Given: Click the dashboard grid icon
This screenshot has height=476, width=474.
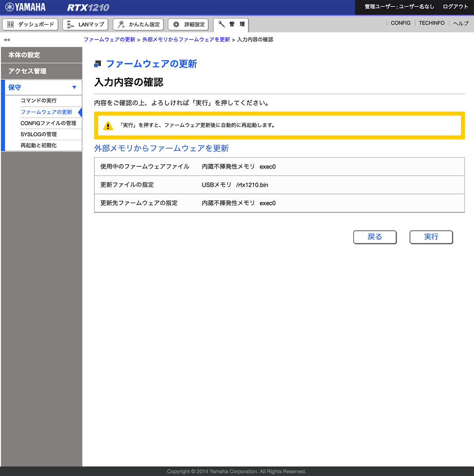Looking at the screenshot, I should [x=11, y=24].
